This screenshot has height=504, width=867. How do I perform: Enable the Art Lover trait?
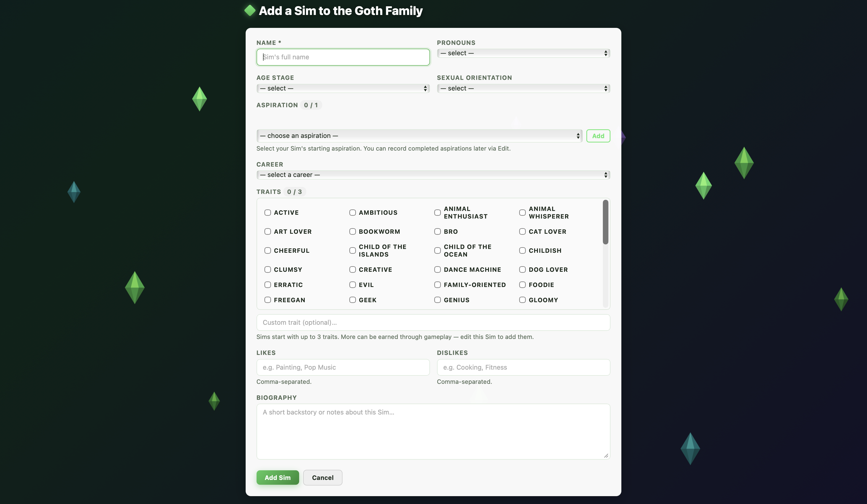point(267,231)
